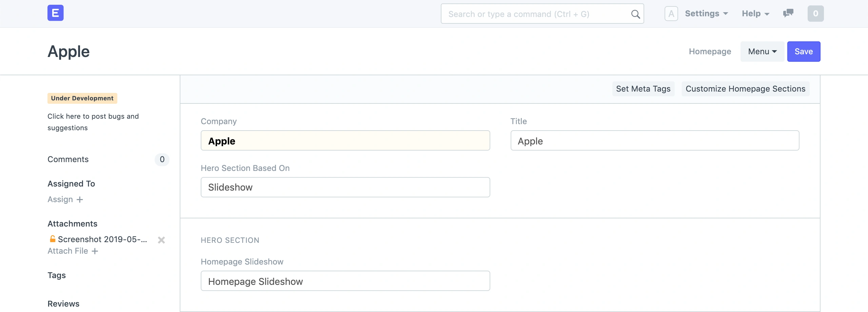Open Hero Section Based On select

(x=345, y=187)
